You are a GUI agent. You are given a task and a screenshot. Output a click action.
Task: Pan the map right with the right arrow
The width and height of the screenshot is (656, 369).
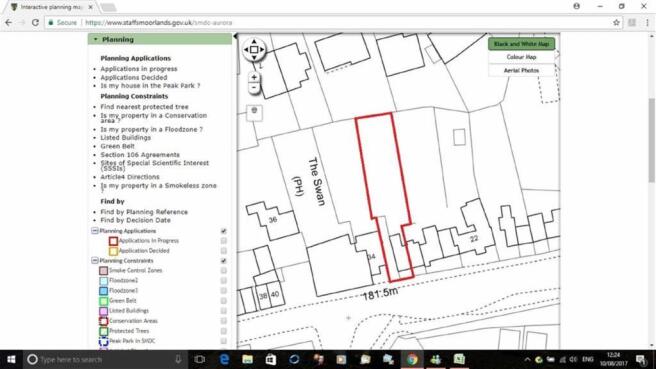[262, 49]
